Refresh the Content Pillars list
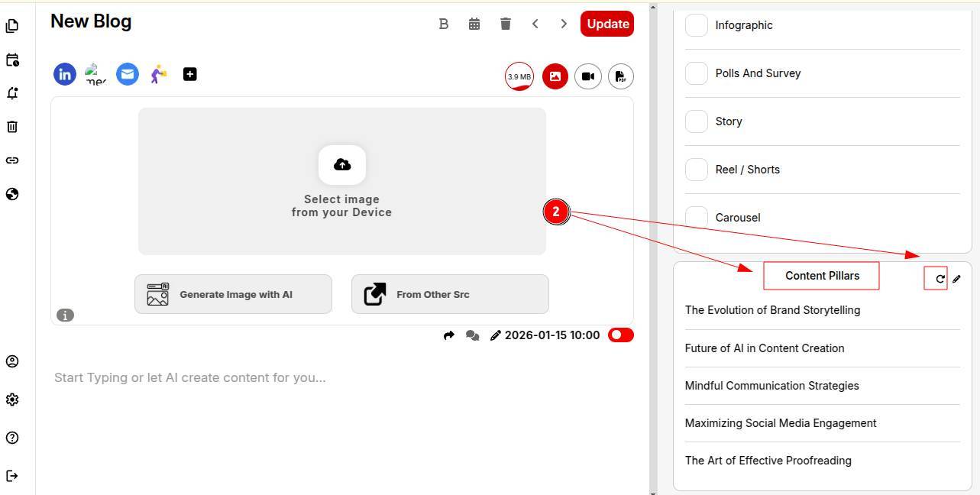The height and width of the screenshot is (495, 980). point(940,279)
